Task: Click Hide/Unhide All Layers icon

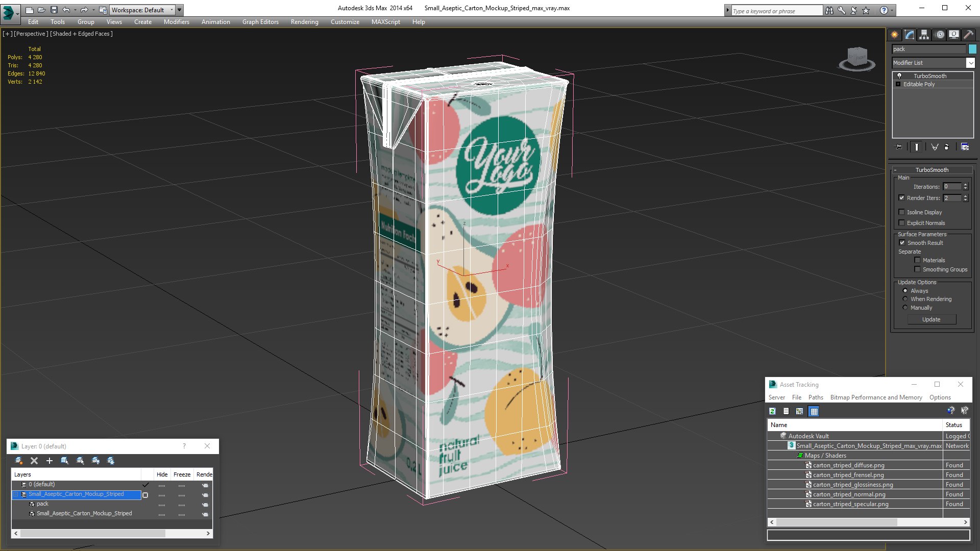Action: [95, 461]
